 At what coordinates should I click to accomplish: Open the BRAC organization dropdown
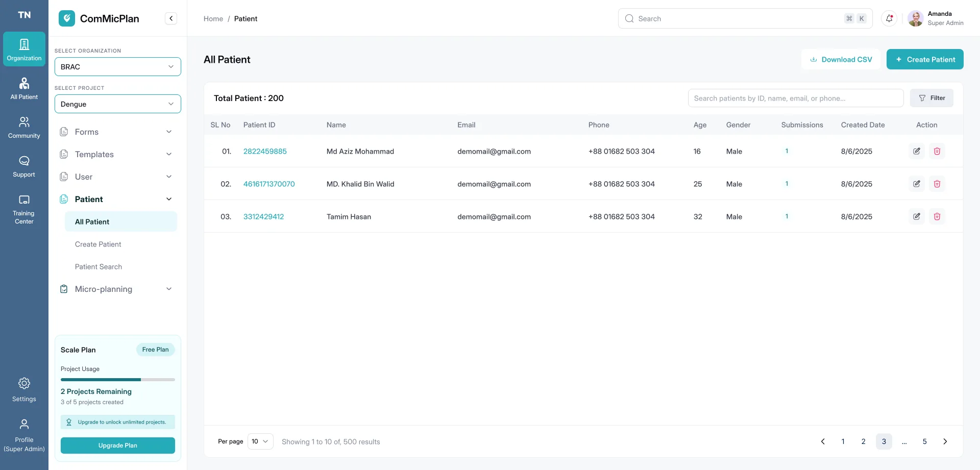click(118, 67)
